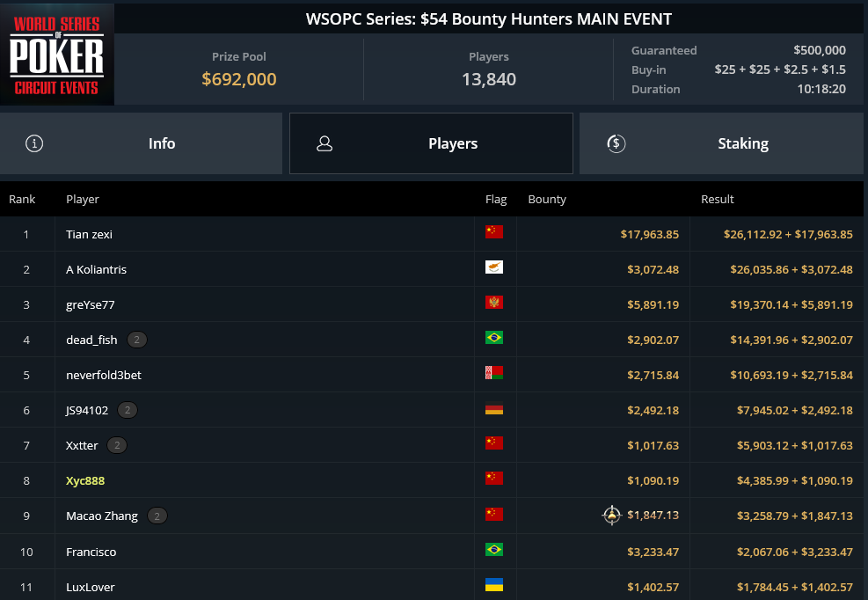
Task: Click the Flag column header
Action: [496, 200]
